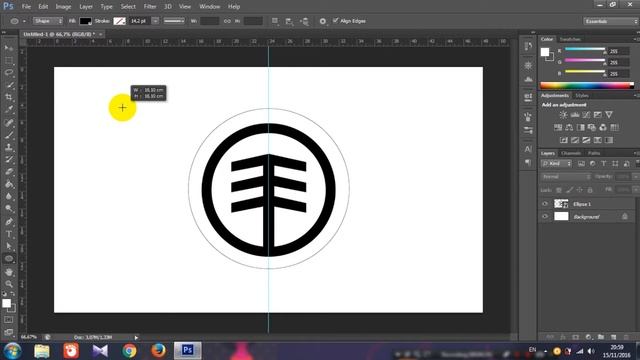Viewport: 640px width, 360px height.
Task: Toggle the Align Edges checkbox
Action: (336, 20)
